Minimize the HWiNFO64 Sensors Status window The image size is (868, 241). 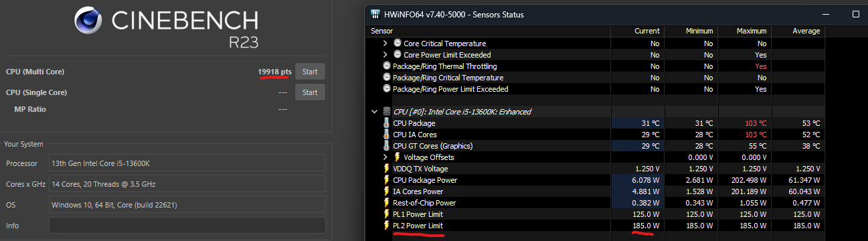tap(826, 14)
